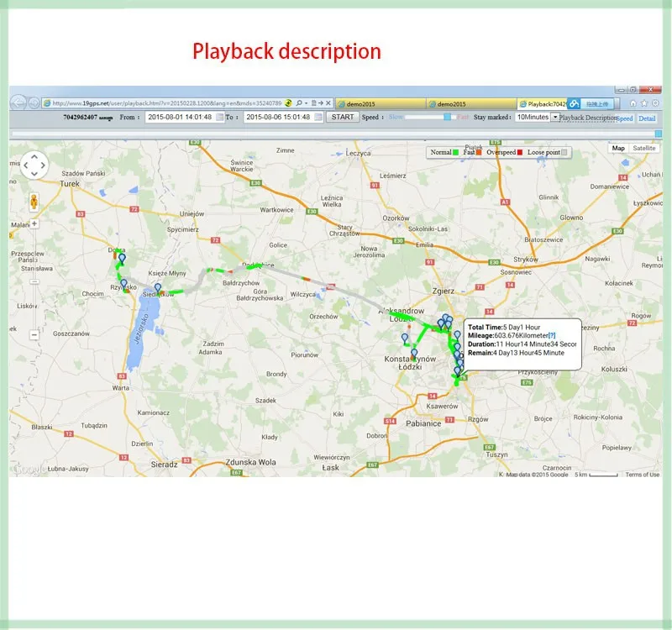Viewport: 672px width, 630px height.
Task: Go forward with the browser forward arrow
Action: pos(34,103)
